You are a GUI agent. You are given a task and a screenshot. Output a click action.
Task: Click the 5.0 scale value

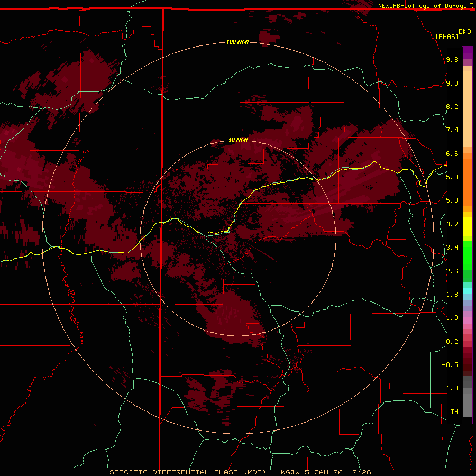(452, 200)
